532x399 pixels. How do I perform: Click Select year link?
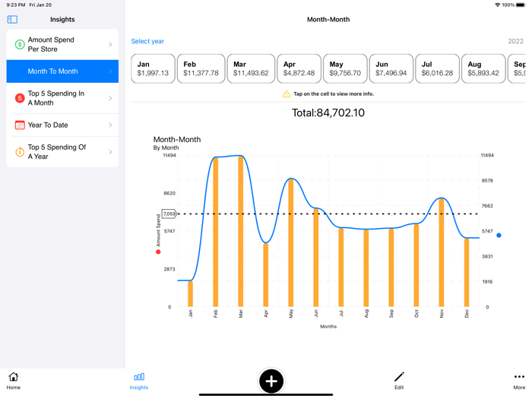pyautogui.click(x=147, y=41)
